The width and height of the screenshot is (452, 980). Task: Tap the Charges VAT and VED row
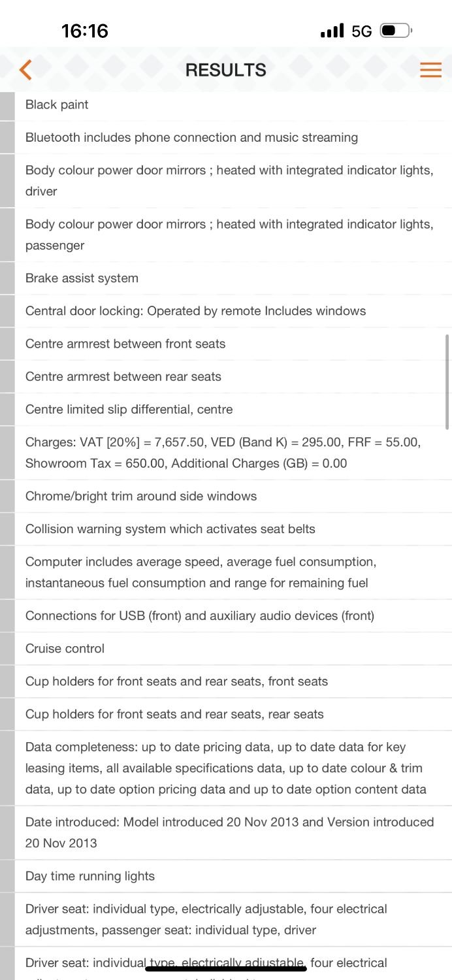(223, 453)
